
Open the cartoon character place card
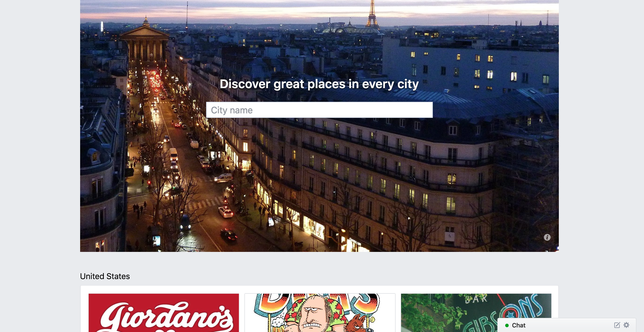(320, 313)
